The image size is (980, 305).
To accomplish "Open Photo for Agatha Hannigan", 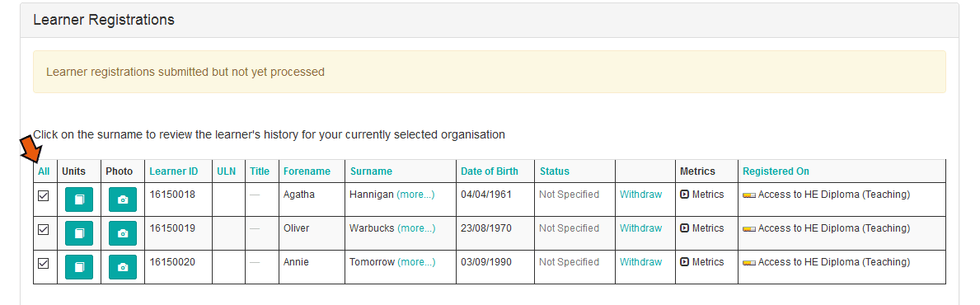I will click(x=123, y=199).
